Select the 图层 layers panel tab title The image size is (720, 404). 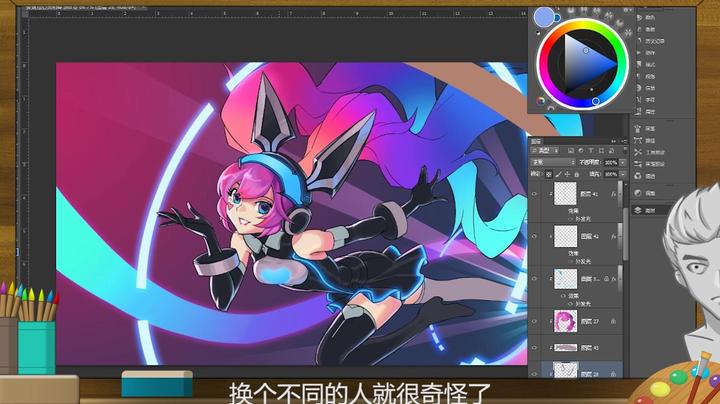point(536,141)
